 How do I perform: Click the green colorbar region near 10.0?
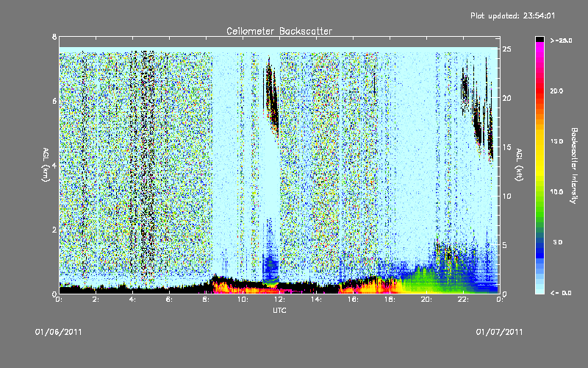click(539, 192)
